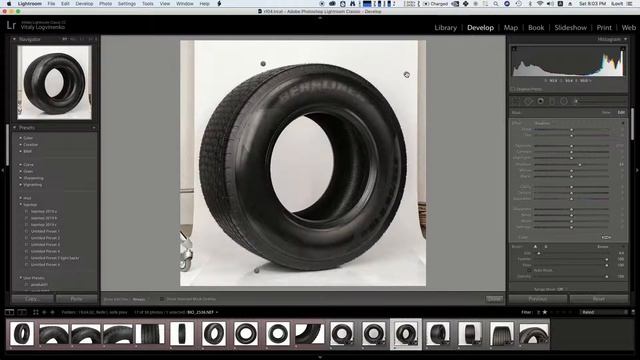Expand the Creative preset group

[x=20, y=144]
